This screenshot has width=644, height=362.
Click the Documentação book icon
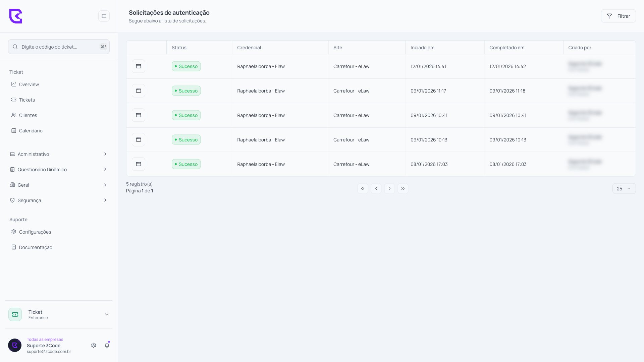point(14,247)
